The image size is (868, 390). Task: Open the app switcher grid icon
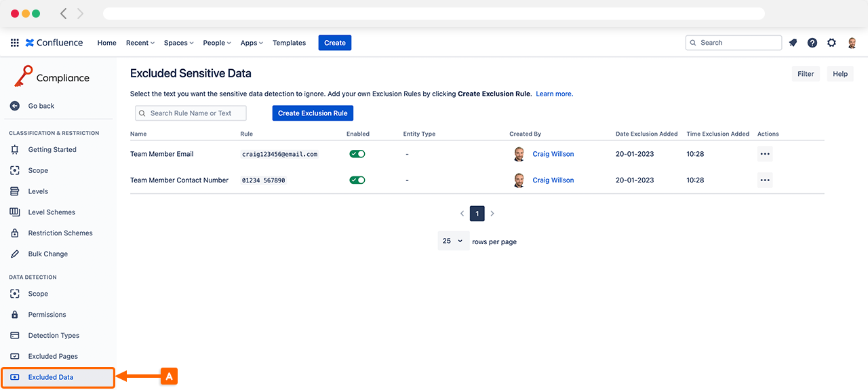[x=14, y=43]
